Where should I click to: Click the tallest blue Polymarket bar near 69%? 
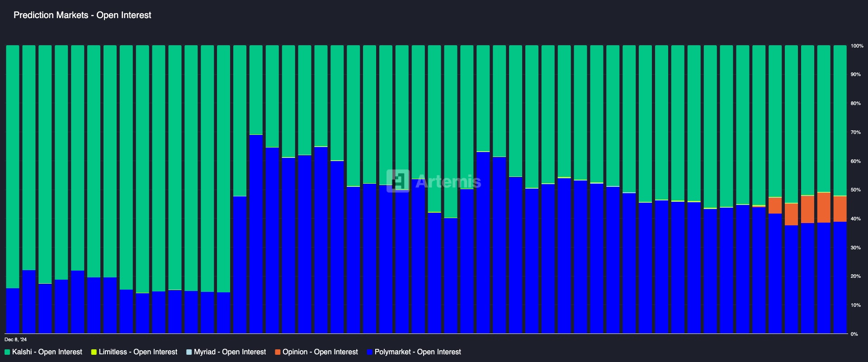click(x=256, y=233)
